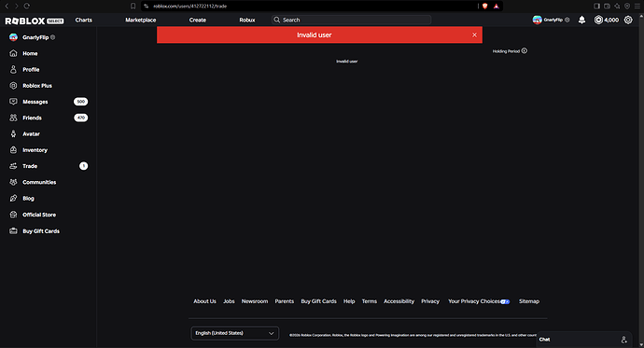The height and width of the screenshot is (348, 644).
Task: Click the Home icon in sidebar
Action: click(x=14, y=53)
